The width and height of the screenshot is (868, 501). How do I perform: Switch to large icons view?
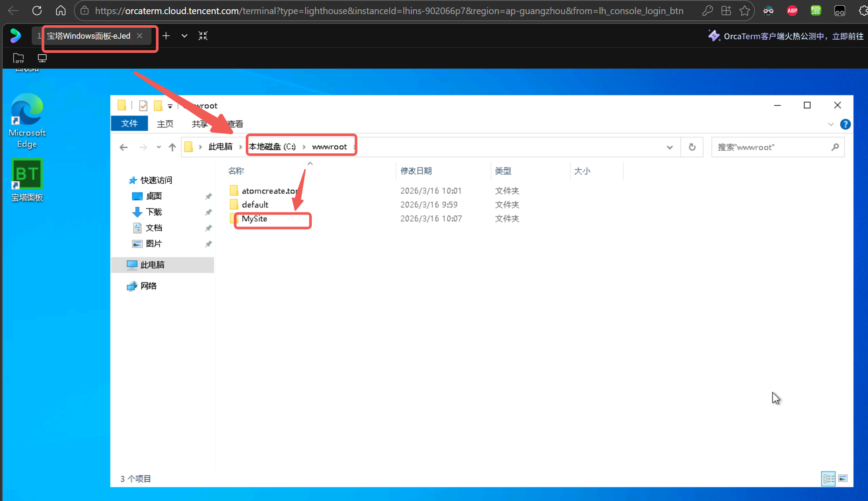[x=843, y=479]
